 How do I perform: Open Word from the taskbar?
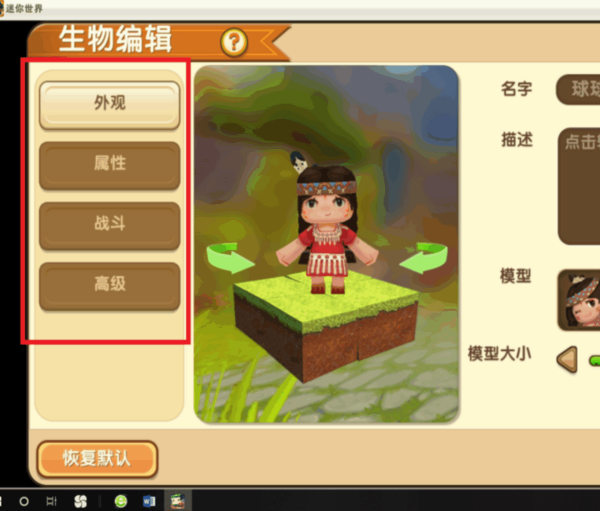149,501
